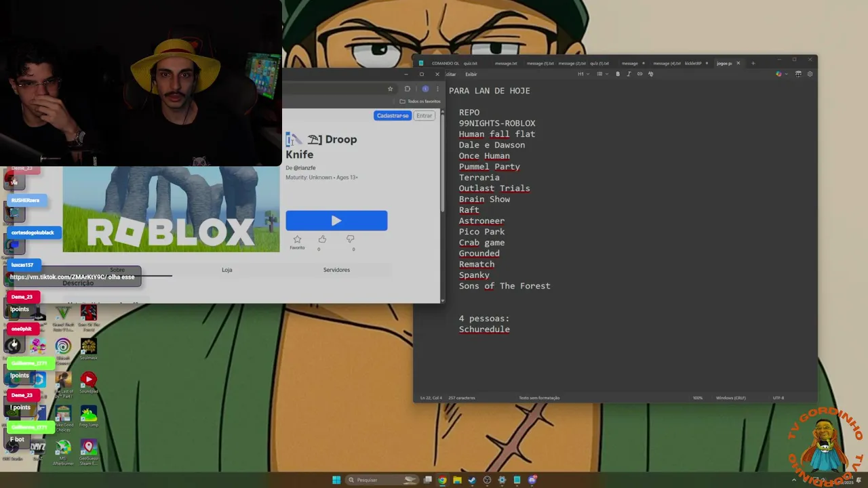Toggle italic formatting in Notepad
868x488 pixels.
629,75
